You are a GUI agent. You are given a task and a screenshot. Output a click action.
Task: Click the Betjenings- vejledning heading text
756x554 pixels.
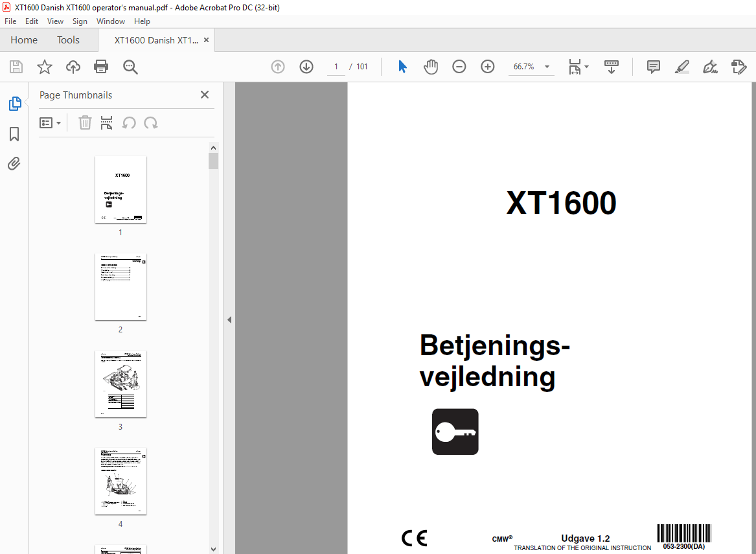point(495,362)
